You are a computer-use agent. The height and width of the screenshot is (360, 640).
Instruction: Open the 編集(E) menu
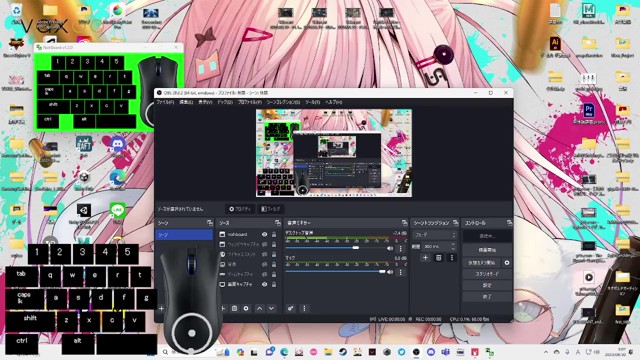click(x=186, y=102)
